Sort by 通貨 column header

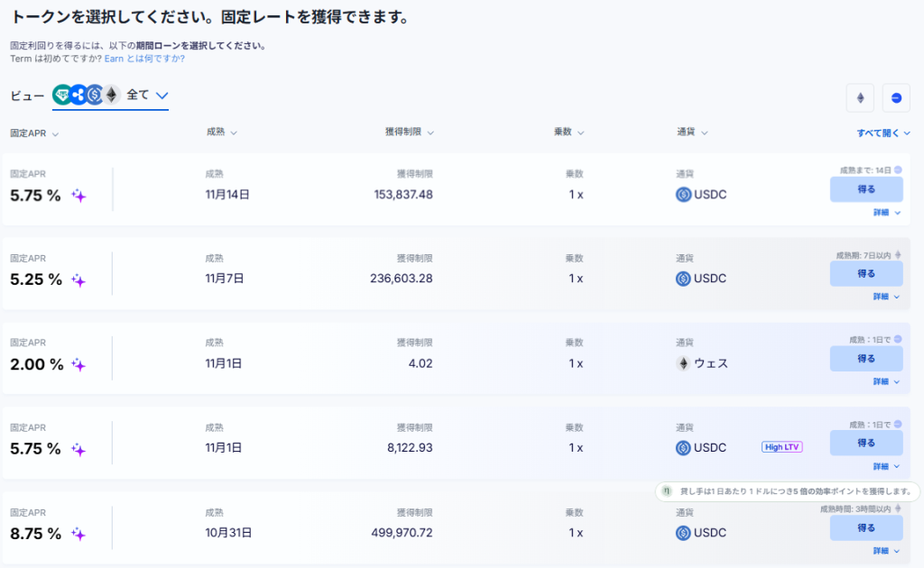point(692,133)
